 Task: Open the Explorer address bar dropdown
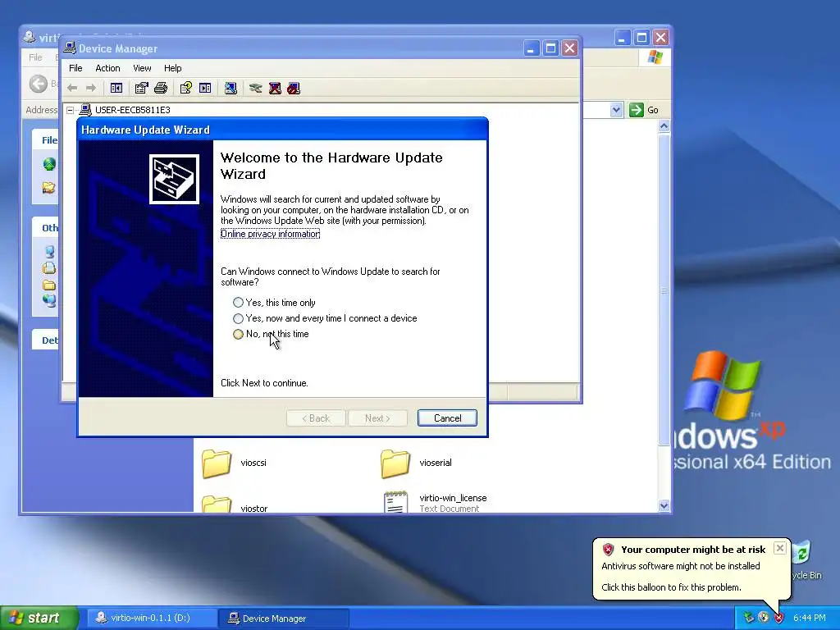616,110
